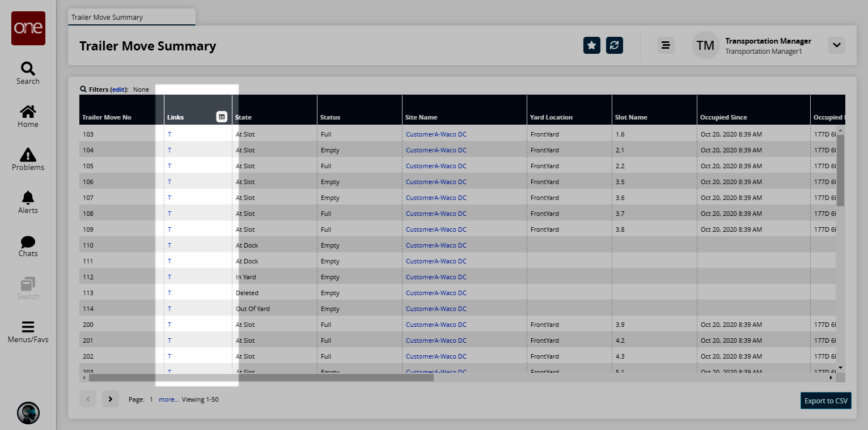
Task: Click the ONE logo in the sidebar
Action: pyautogui.click(x=28, y=28)
